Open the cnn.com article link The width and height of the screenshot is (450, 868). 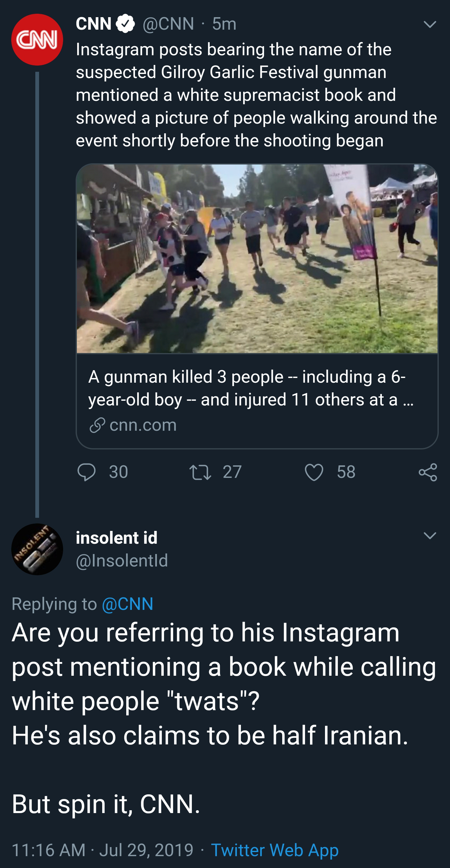click(x=143, y=425)
